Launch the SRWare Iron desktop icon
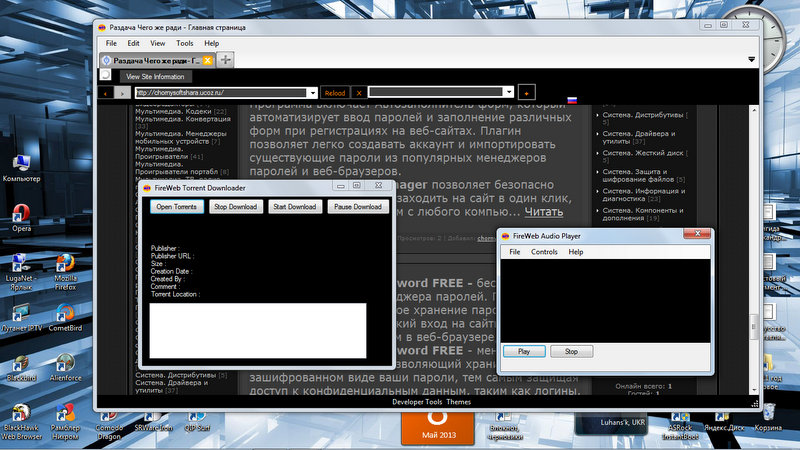The width and height of the screenshot is (800, 450). (x=153, y=422)
